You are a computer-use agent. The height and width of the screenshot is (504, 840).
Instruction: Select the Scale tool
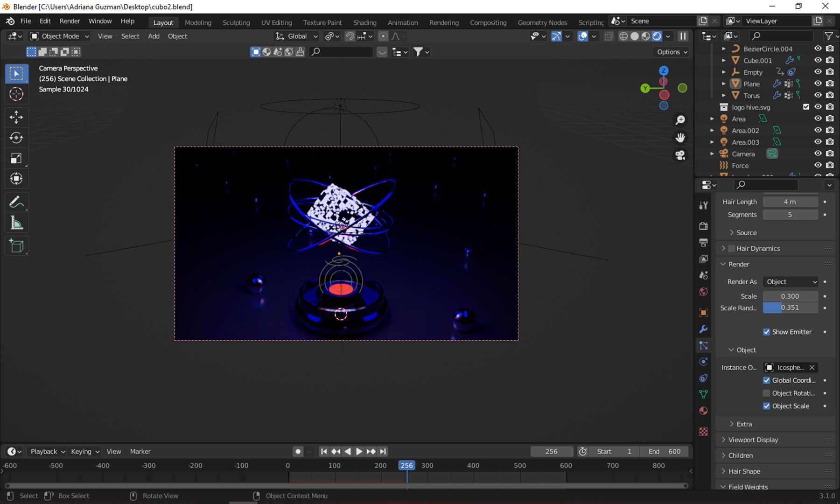click(16, 158)
